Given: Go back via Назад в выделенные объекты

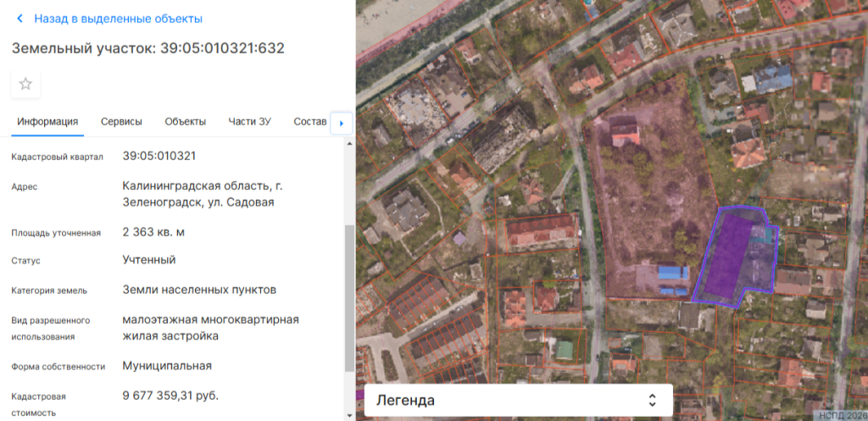Looking at the screenshot, I should point(118,19).
